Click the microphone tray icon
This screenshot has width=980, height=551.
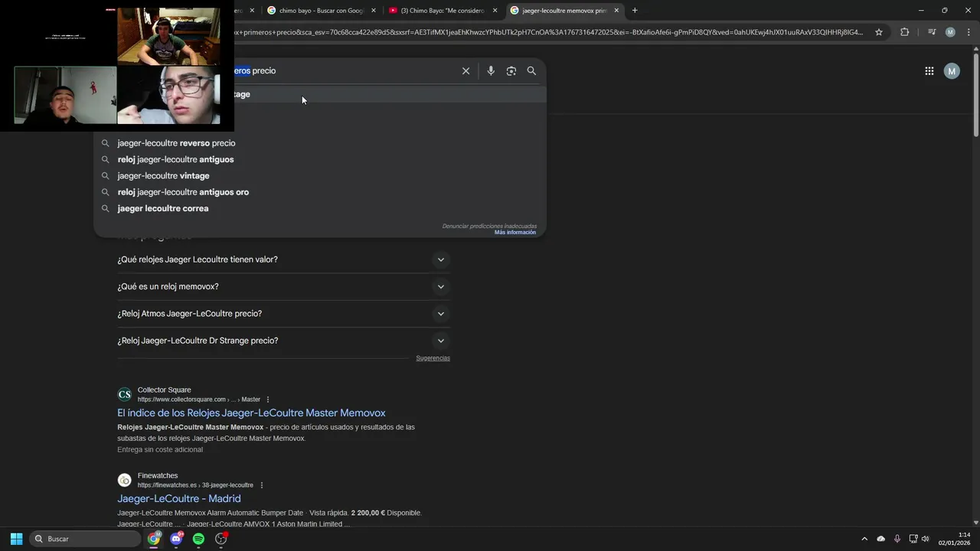click(897, 539)
